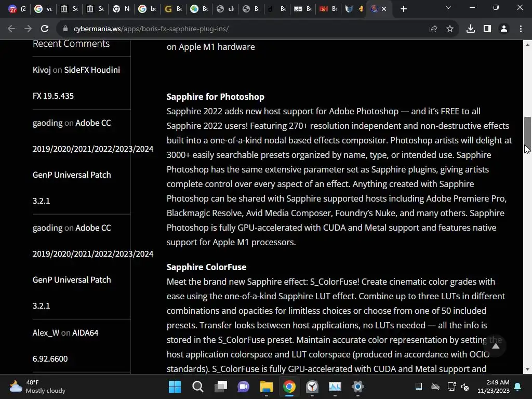This screenshot has height=399, width=532.
Task: Switch to the Google 've' tab
Action: (x=44, y=9)
